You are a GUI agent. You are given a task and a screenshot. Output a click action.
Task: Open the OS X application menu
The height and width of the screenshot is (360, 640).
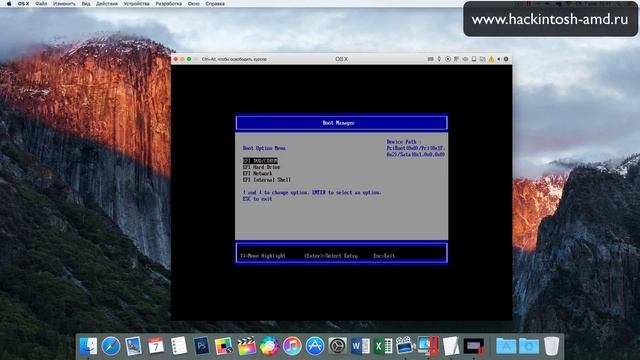point(24,4)
